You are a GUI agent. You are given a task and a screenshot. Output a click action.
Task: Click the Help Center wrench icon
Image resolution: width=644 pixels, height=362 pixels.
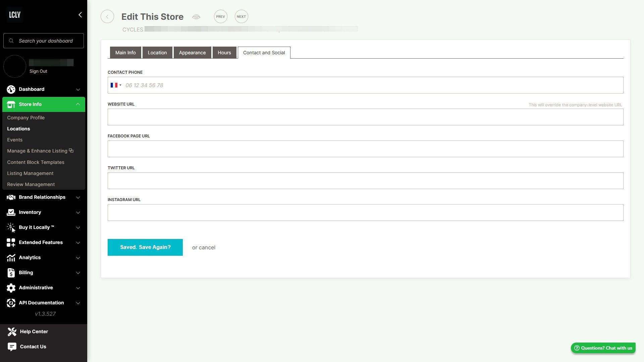tap(12, 331)
